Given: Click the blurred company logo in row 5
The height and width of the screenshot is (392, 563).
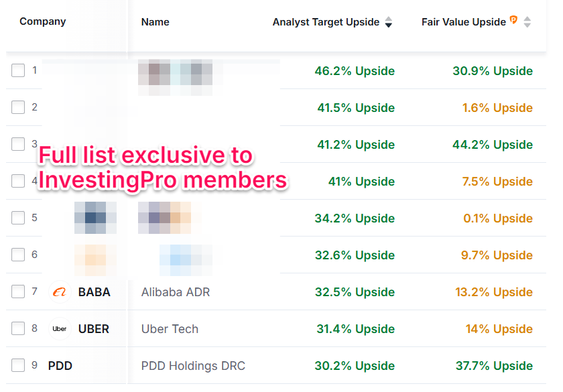Looking at the screenshot, I should (95, 218).
